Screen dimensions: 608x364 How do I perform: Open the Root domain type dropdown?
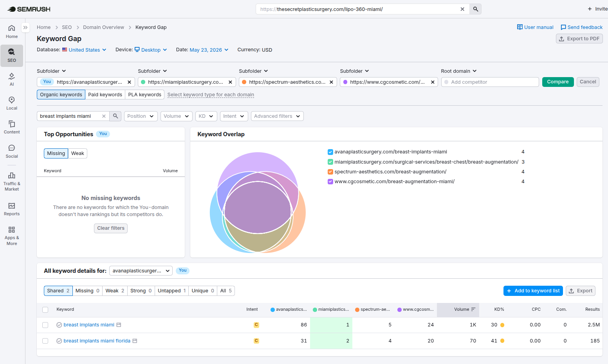tap(459, 71)
